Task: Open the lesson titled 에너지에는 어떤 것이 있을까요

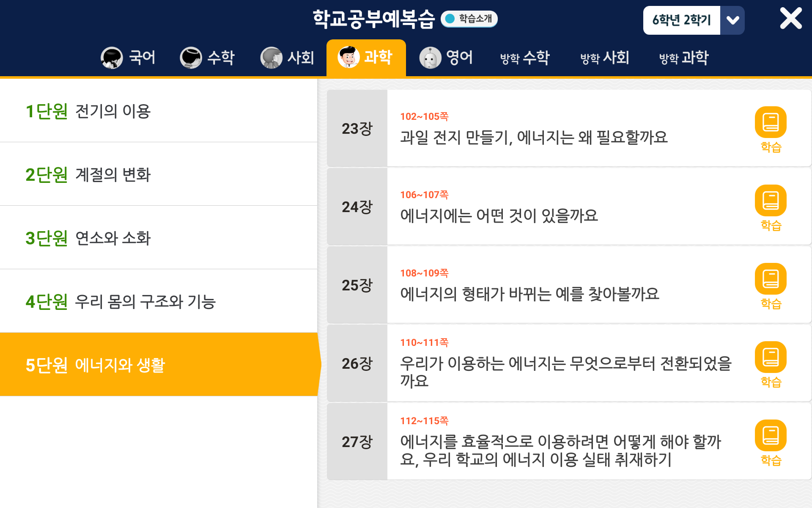Action: tap(499, 215)
